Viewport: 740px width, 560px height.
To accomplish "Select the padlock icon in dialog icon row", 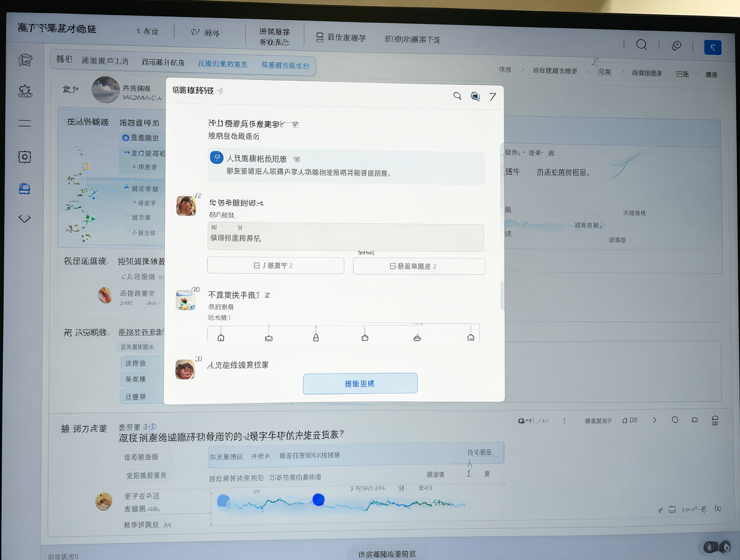I will click(316, 337).
